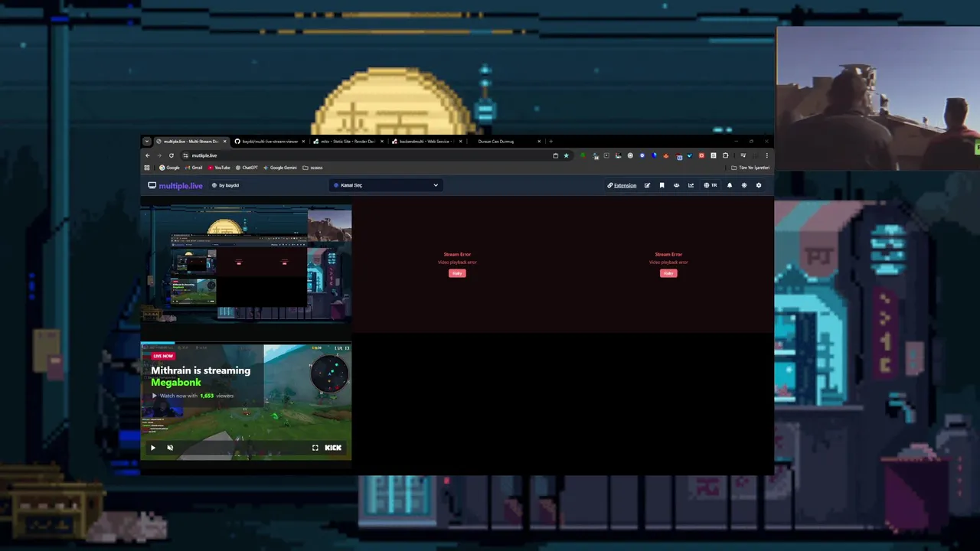Open the statistics chart icon
980x551 pixels.
tap(691, 185)
